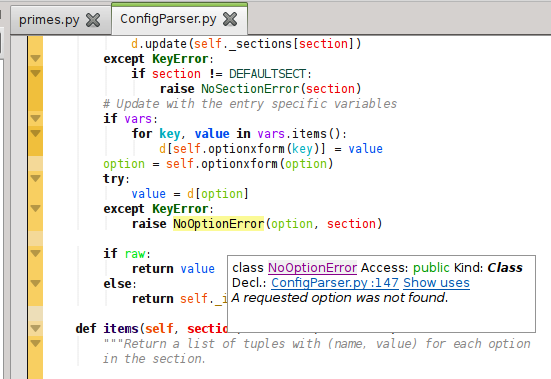Collapse the second except KeyError fold arrow
Viewport: 551px width, 379px height.
(x=35, y=209)
